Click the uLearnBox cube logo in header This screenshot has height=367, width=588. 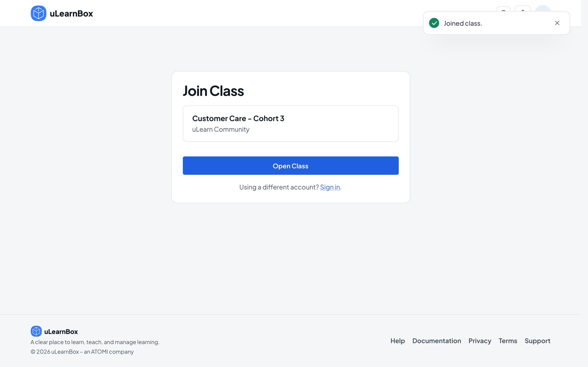(x=38, y=13)
